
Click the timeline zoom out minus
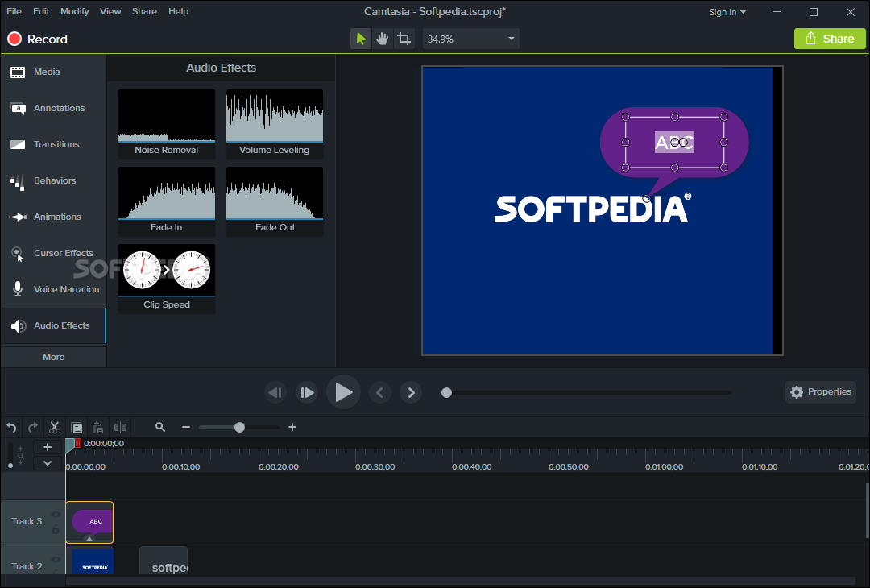186,427
